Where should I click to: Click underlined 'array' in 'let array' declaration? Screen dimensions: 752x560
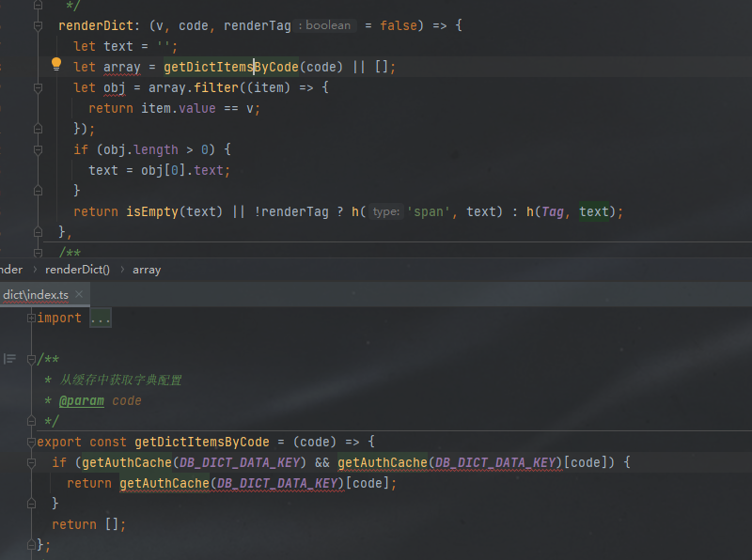(122, 67)
